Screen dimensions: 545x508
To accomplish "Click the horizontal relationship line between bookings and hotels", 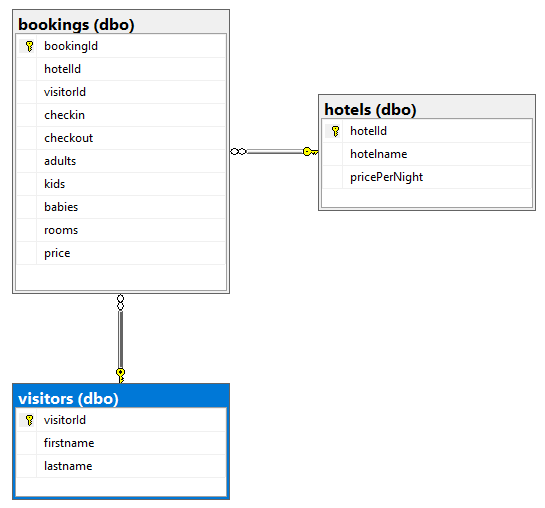I will (275, 151).
